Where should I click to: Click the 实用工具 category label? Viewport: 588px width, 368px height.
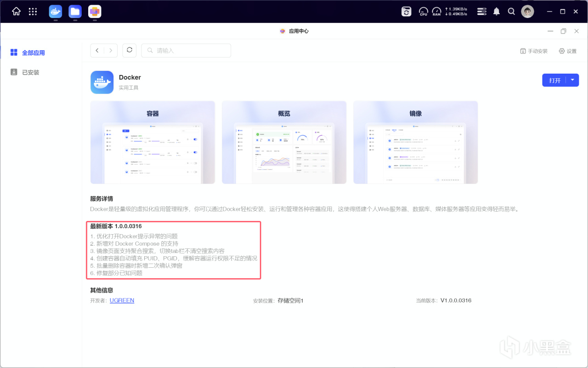(x=129, y=88)
